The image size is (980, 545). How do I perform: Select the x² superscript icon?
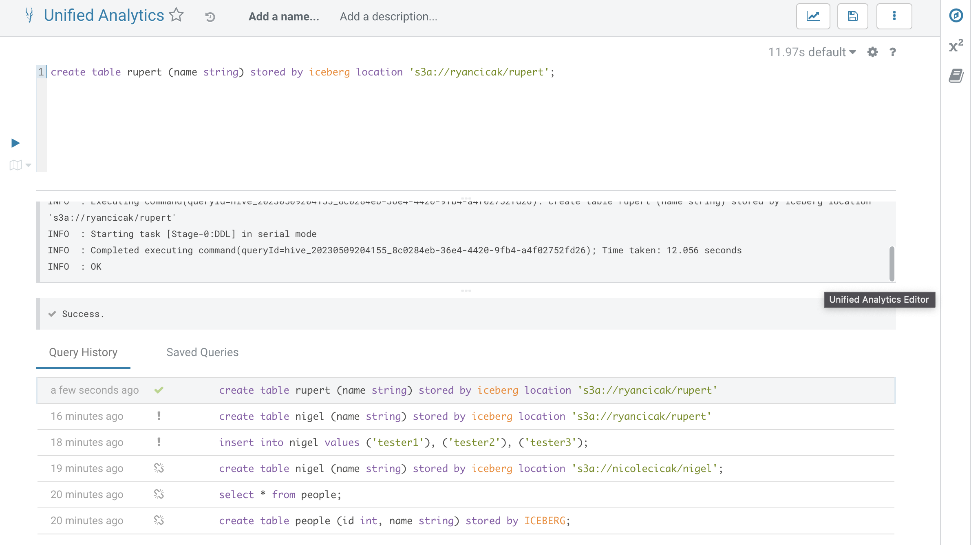(956, 46)
